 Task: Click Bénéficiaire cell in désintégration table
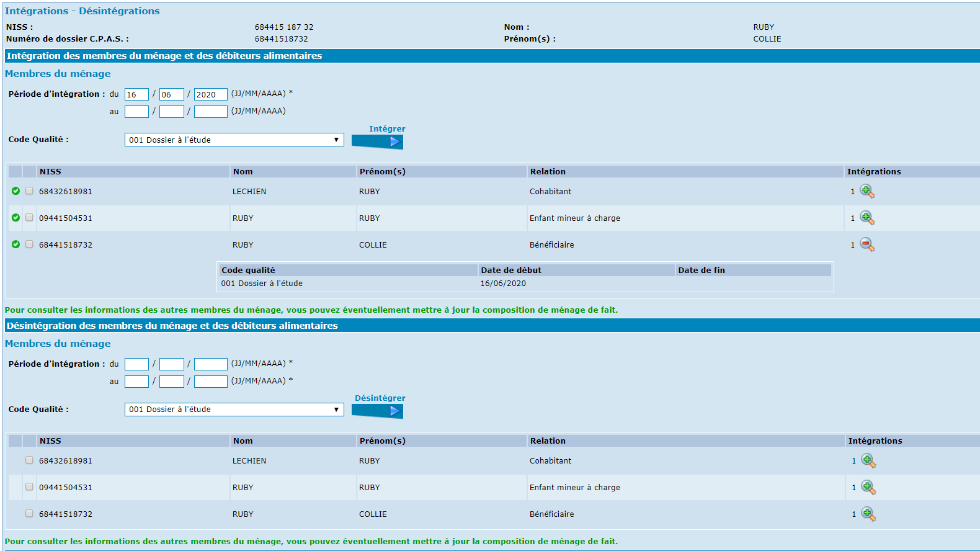552,514
